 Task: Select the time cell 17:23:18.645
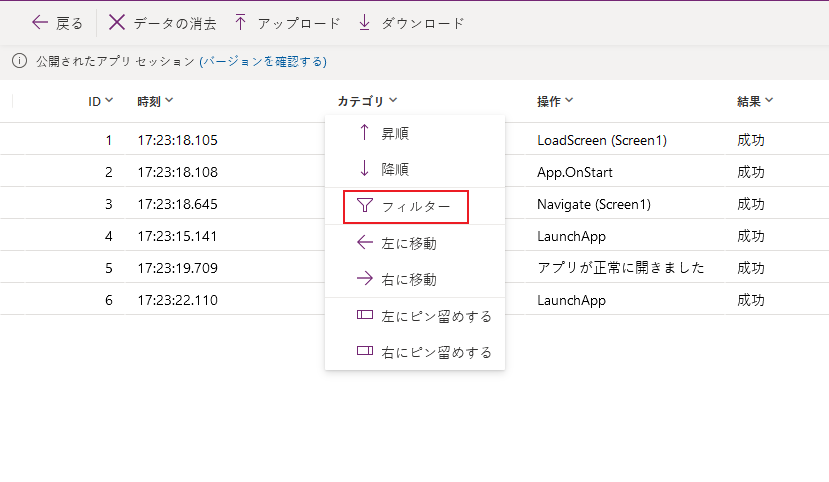[x=178, y=204]
